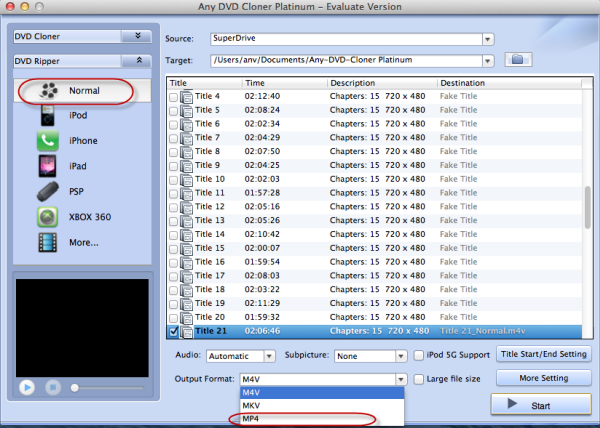
Task: Select the Title 8 row
Action: [375, 152]
